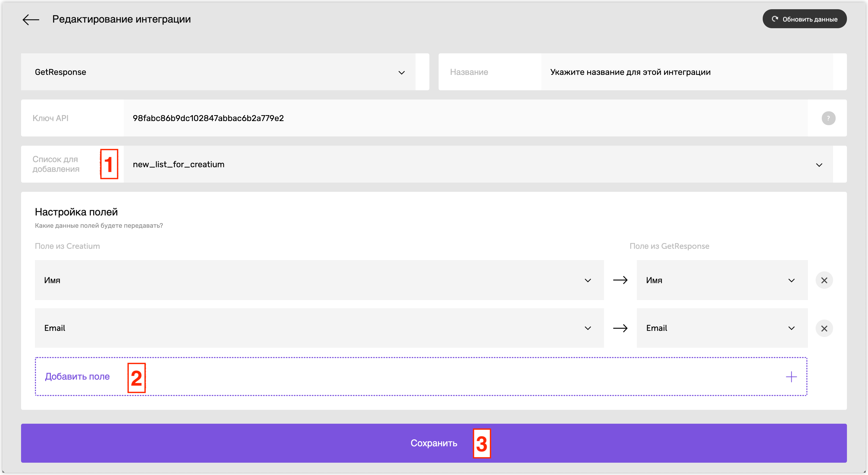Viewport: 868px width, 475px height.
Task: Open Creatium Email field dropdown
Action: [319, 328]
